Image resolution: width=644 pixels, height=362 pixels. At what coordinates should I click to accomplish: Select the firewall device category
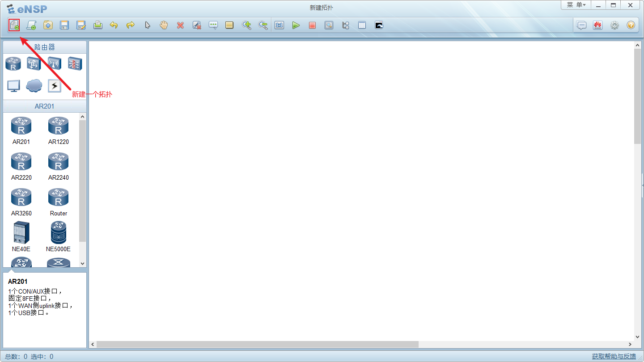75,63
